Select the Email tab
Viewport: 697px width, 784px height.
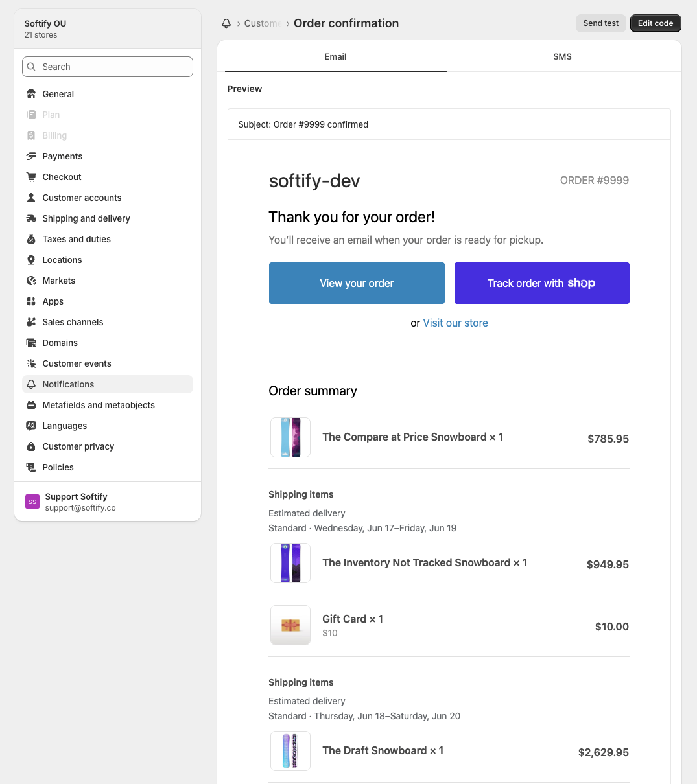point(335,56)
